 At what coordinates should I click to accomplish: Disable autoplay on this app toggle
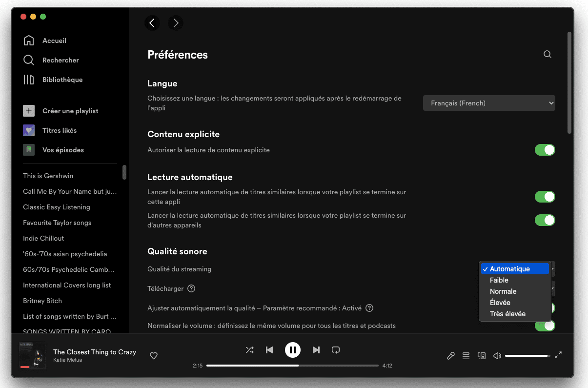click(545, 197)
